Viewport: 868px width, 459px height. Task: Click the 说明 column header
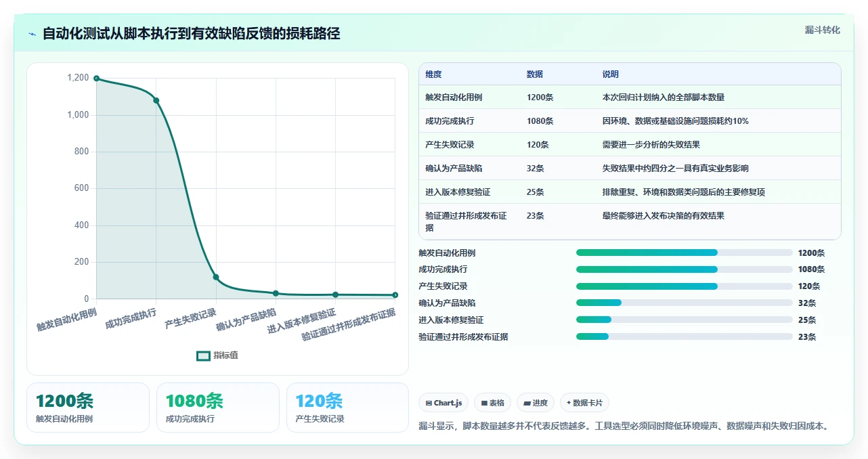611,74
